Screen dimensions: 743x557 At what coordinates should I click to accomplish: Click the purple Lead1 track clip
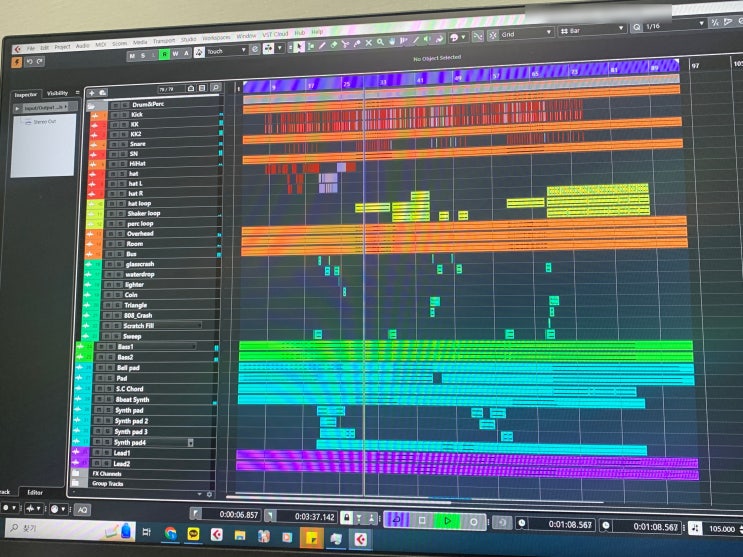pos(467,457)
